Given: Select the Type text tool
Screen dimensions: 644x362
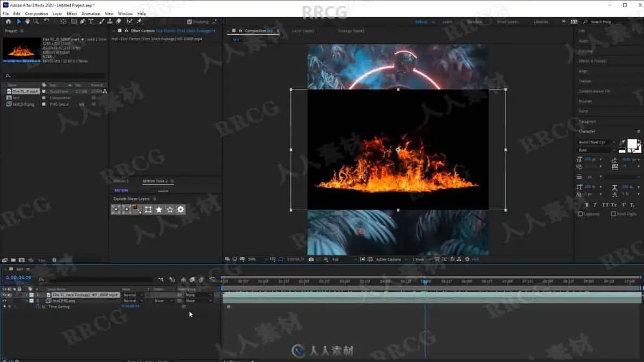Looking at the screenshot, I should coord(91,21).
